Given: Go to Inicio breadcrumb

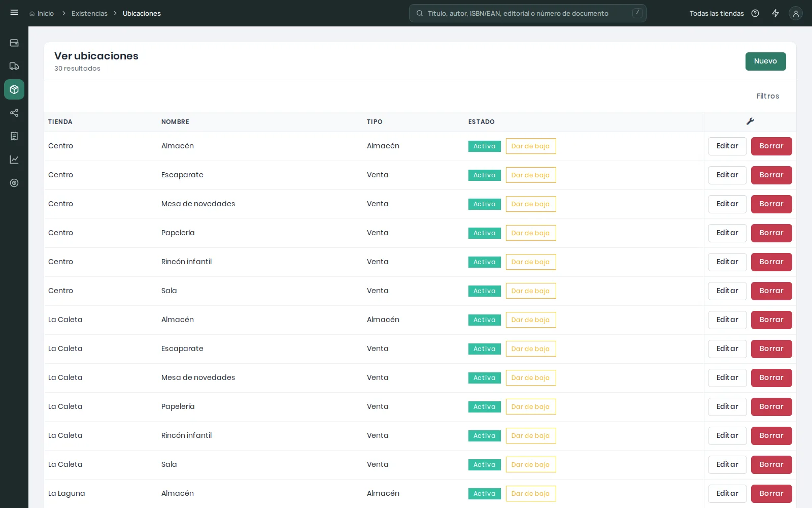Looking at the screenshot, I should 42,13.
